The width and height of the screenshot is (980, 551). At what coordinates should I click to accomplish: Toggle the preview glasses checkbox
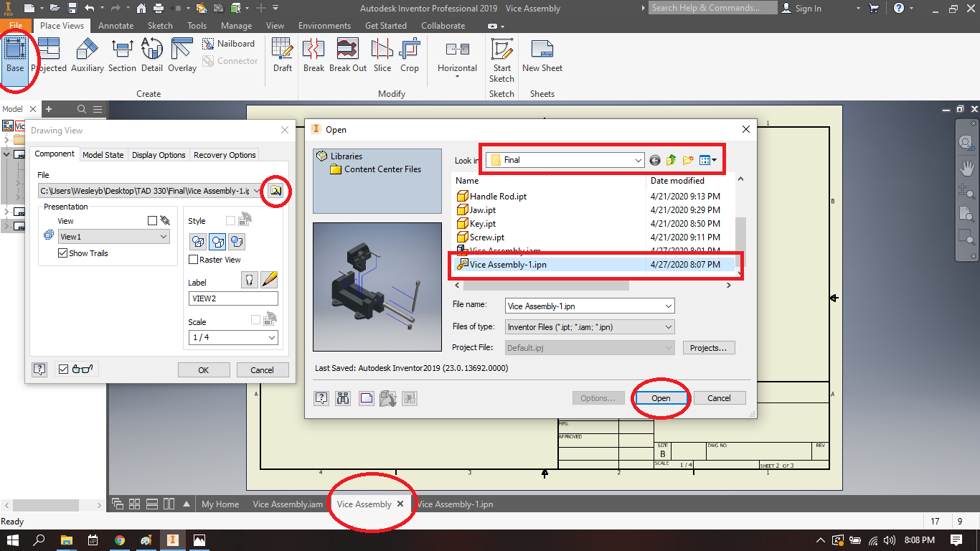[63, 368]
